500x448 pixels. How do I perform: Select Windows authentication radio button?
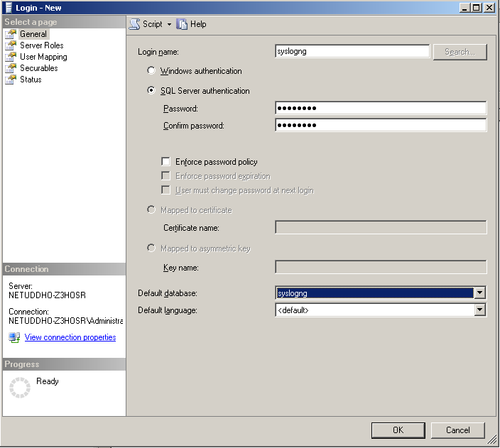(x=151, y=70)
